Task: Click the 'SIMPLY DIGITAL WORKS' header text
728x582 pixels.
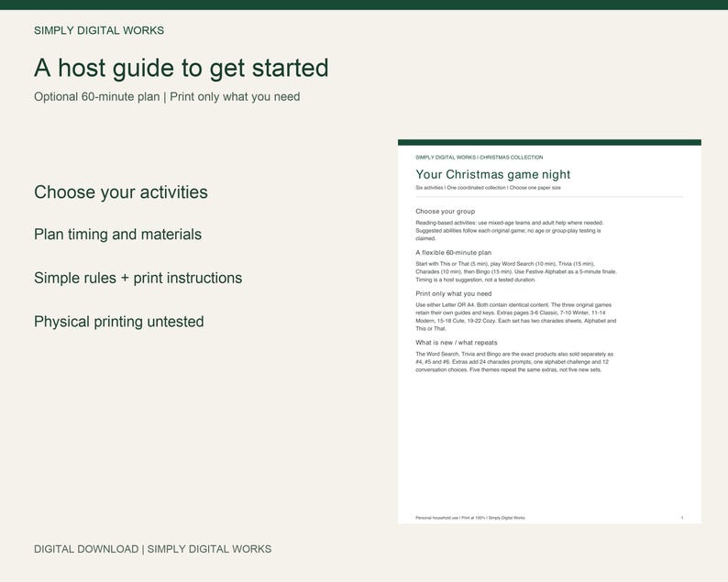Action: (x=99, y=30)
